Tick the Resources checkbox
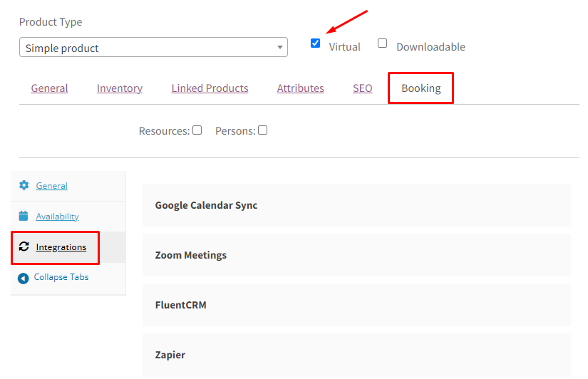Image resolution: width=588 pixels, height=379 pixels. [x=197, y=130]
